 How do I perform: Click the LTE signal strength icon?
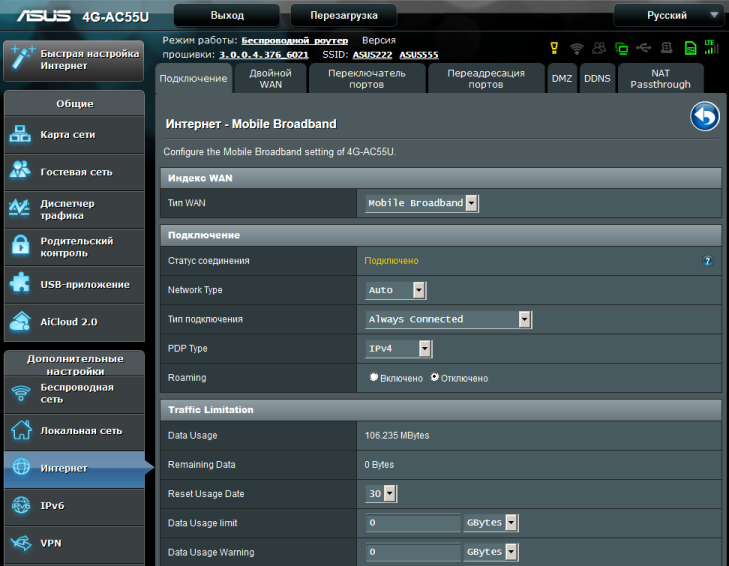(711, 47)
